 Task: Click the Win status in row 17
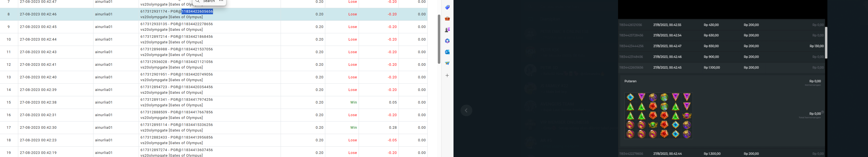coord(354,127)
